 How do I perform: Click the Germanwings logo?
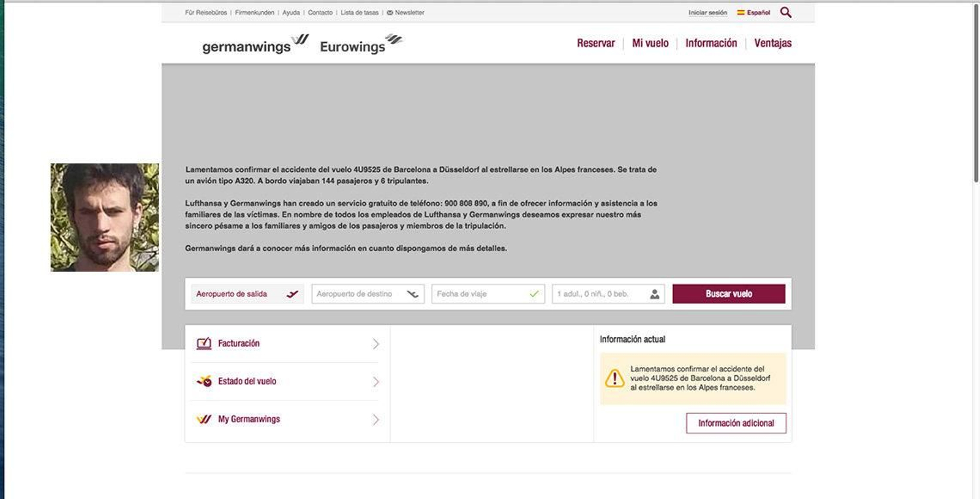(x=255, y=44)
